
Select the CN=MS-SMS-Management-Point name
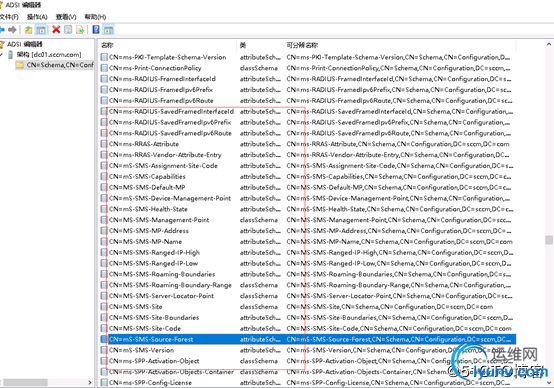(x=159, y=220)
